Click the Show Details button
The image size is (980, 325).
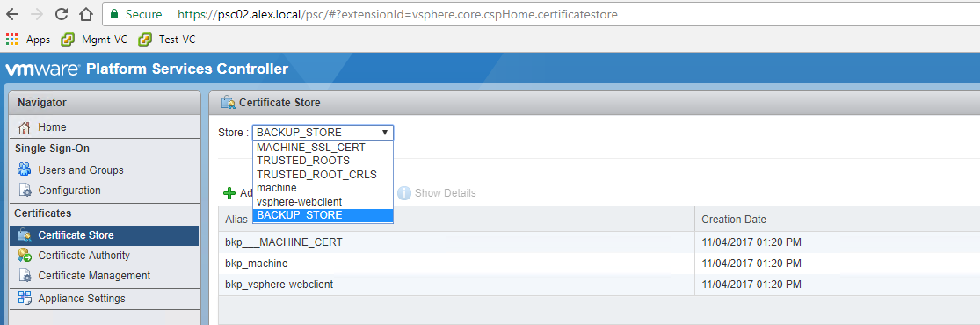(437, 193)
